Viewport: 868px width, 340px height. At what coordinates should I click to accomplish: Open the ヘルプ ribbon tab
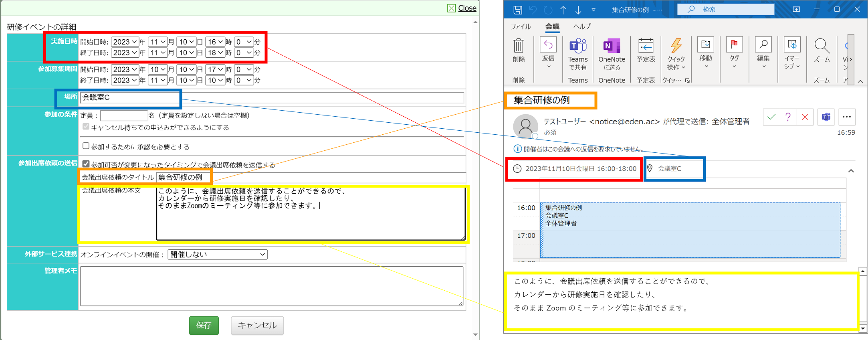582,26
